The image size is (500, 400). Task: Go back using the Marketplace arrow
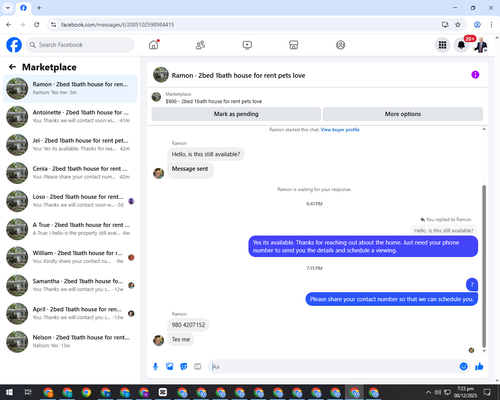(12, 67)
